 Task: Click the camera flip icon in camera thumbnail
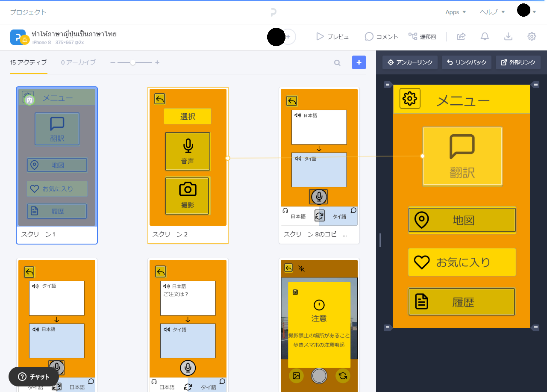click(x=342, y=376)
